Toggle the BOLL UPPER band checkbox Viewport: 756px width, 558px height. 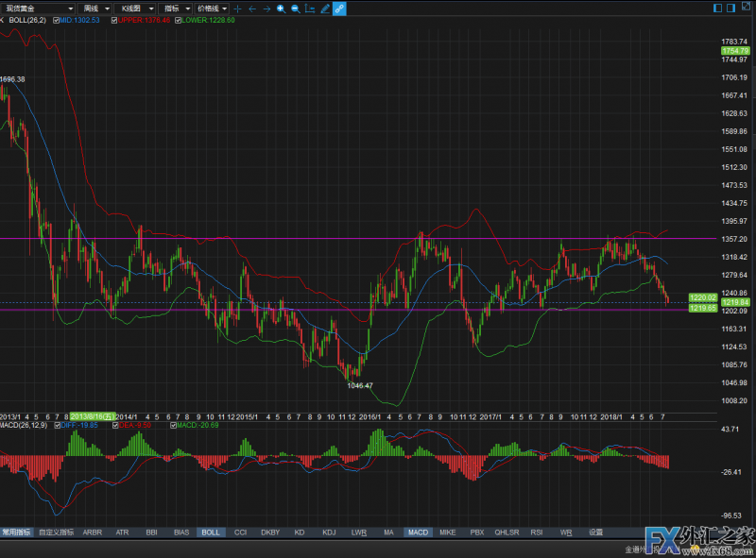click(115, 19)
